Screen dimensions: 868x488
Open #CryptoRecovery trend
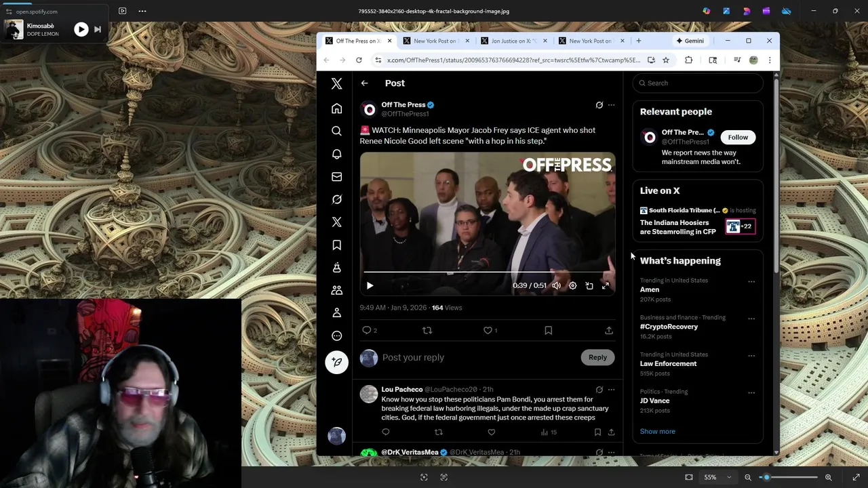669,327
